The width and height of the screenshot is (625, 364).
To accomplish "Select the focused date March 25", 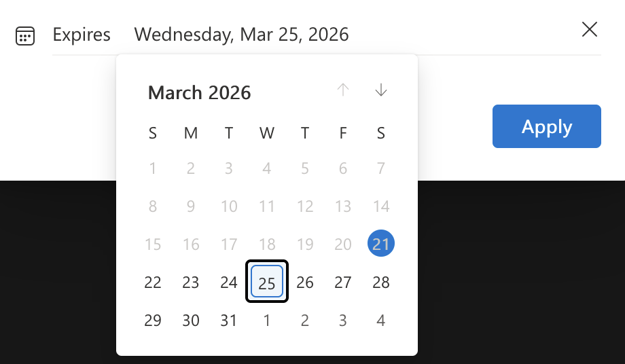I will tap(267, 282).
